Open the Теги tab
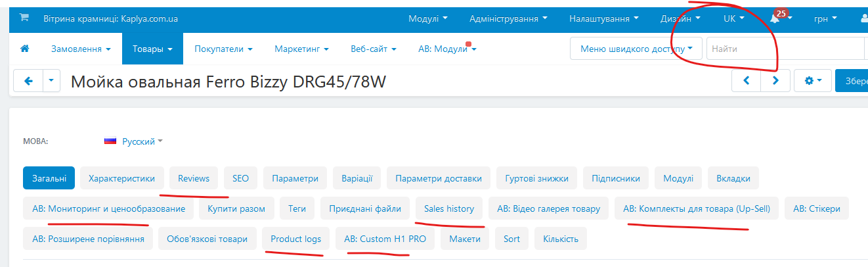Viewport: 868px width, 267px height. 297,208
